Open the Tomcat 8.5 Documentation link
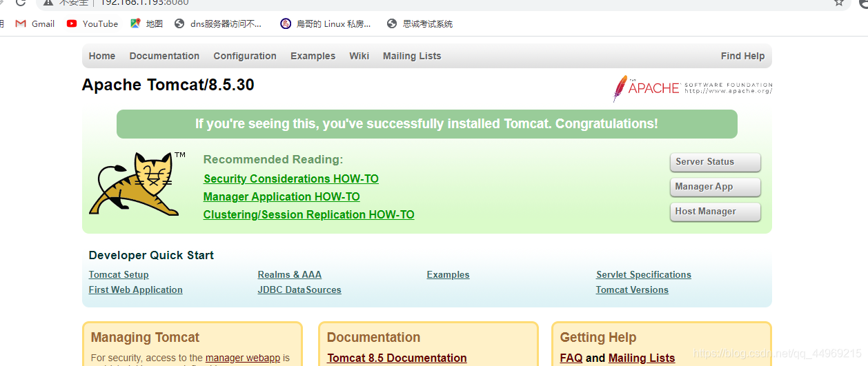The height and width of the screenshot is (366, 868). coord(397,358)
